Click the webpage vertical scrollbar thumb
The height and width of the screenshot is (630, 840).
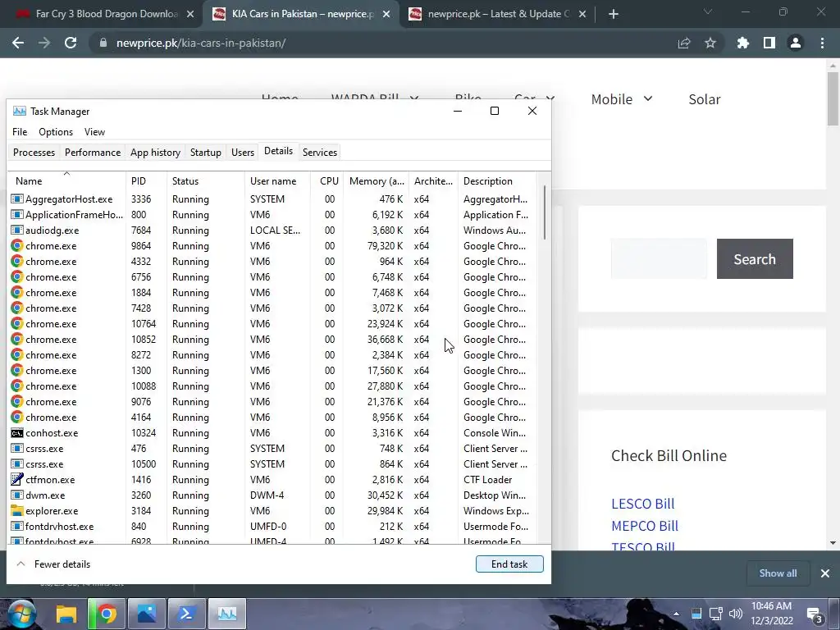point(833,98)
